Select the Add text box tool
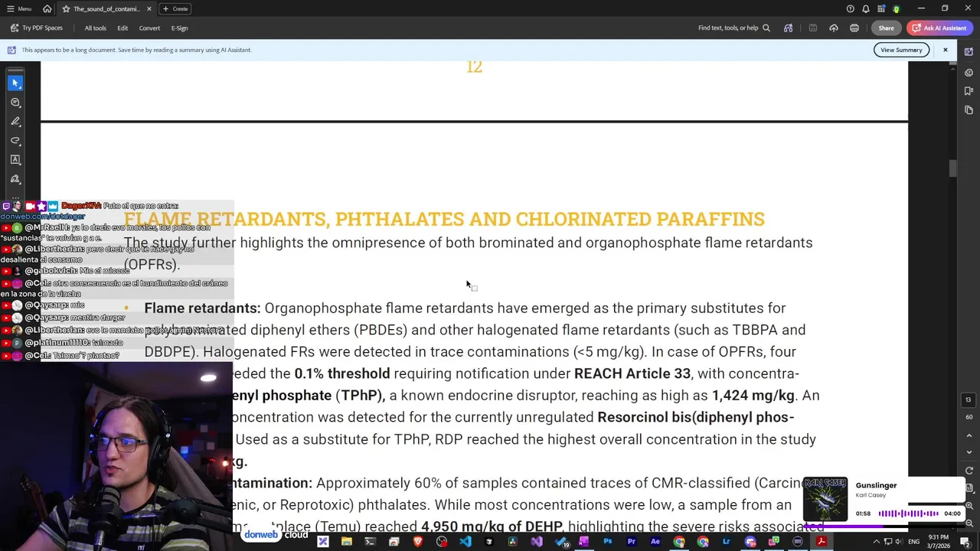This screenshot has height=551, width=980. 15,160
